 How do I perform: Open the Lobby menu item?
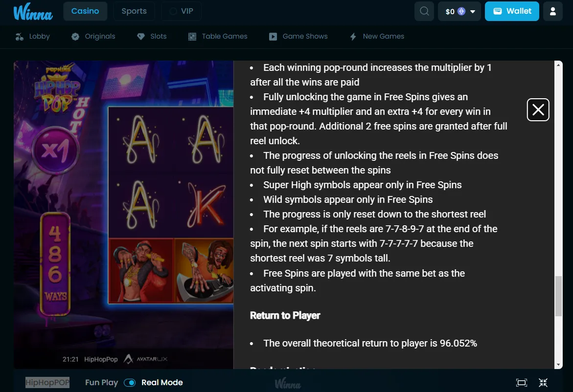point(32,37)
